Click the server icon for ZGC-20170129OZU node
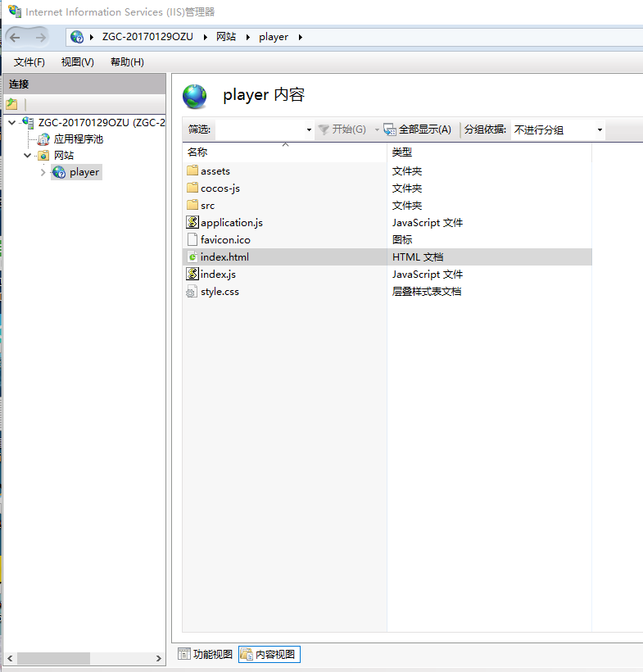Image resolution: width=643 pixels, height=672 pixels. (x=29, y=123)
